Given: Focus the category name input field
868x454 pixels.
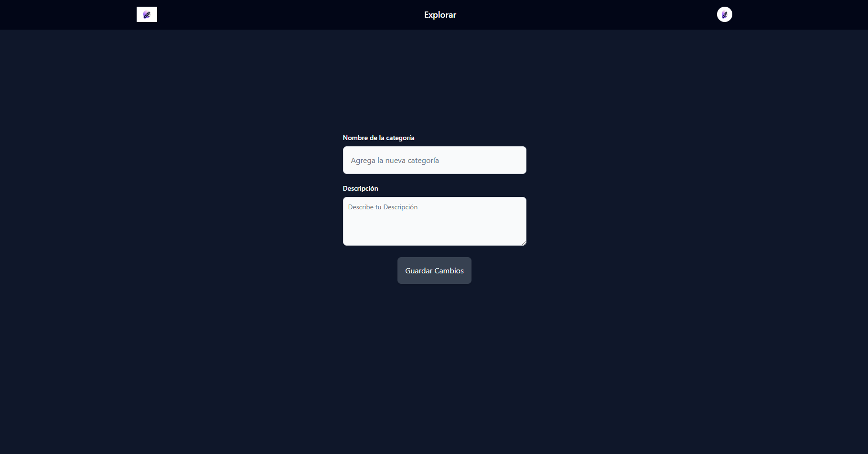Looking at the screenshot, I should pyautogui.click(x=434, y=160).
